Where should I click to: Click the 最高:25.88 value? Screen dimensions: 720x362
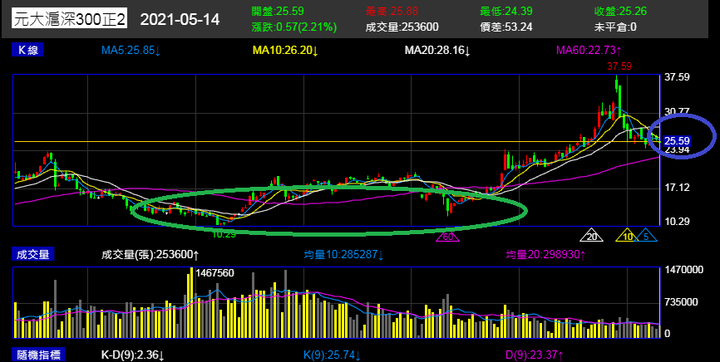tap(392, 11)
